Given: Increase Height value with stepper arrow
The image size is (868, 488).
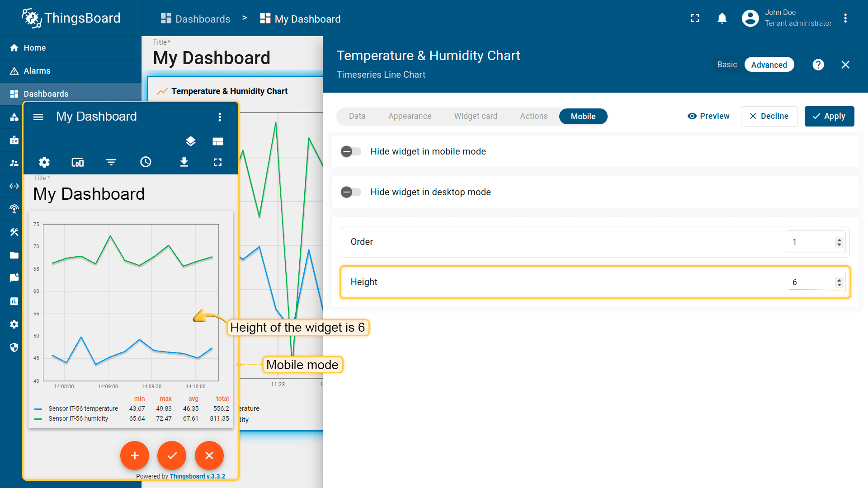Looking at the screenshot, I should (x=839, y=280).
